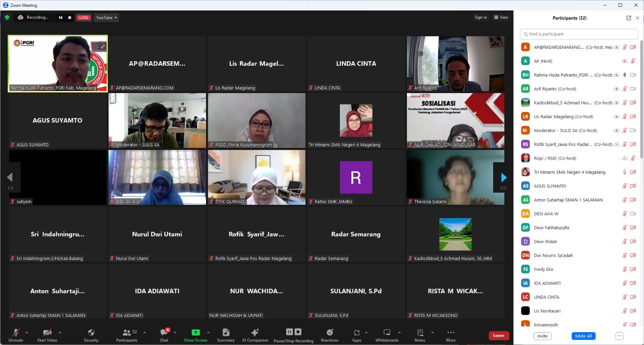
Task: Click muted mic icon for AGUS SUYAMTO row
Action: (x=625, y=186)
